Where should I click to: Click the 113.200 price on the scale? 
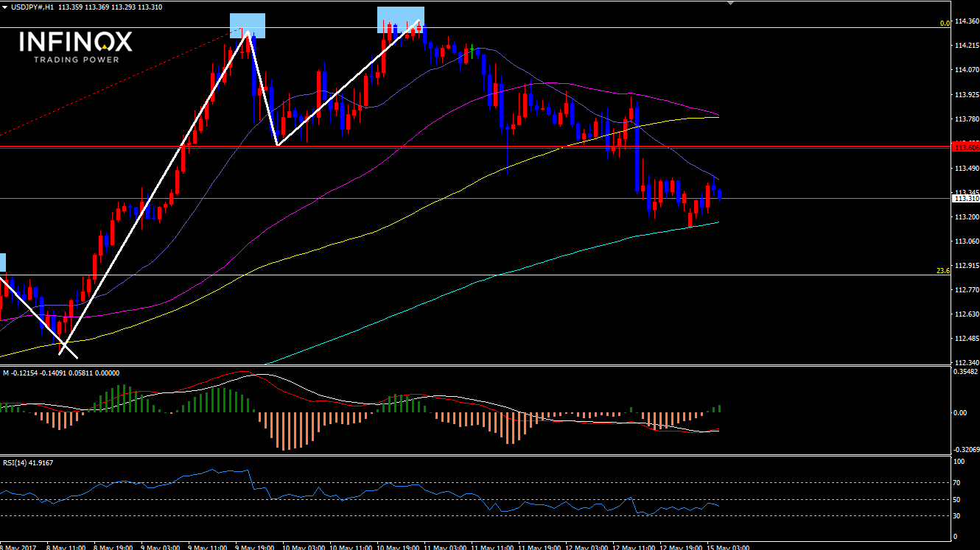(966, 217)
